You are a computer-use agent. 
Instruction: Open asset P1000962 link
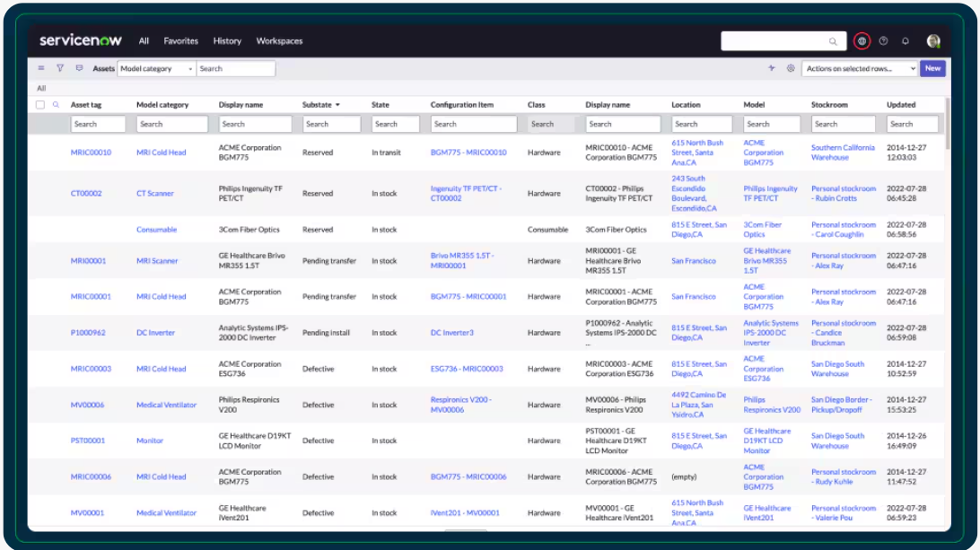[x=88, y=333]
